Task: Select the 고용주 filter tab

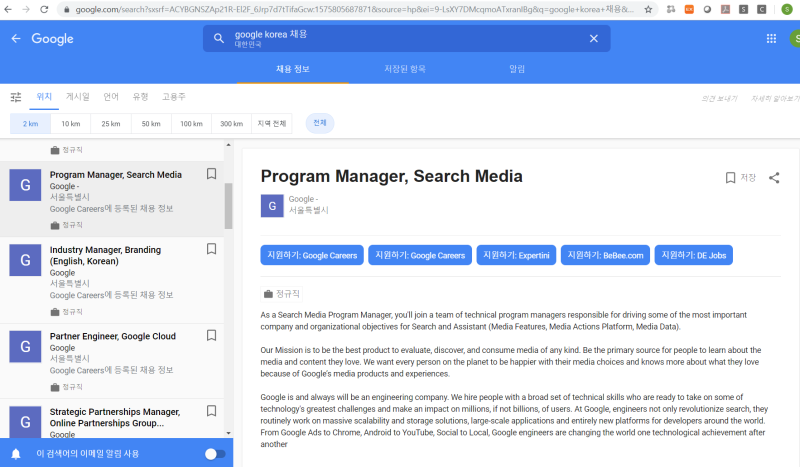Action: [x=173, y=97]
